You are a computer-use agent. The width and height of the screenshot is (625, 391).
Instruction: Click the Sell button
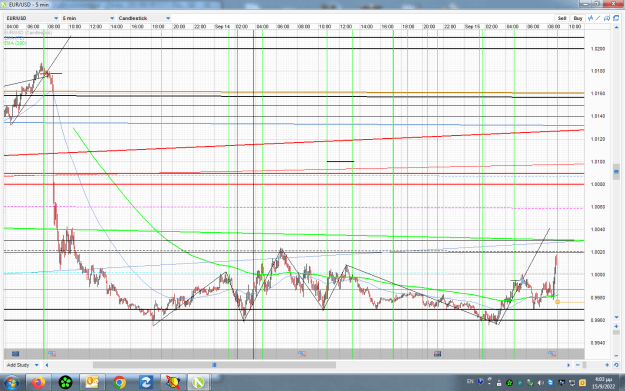point(562,18)
